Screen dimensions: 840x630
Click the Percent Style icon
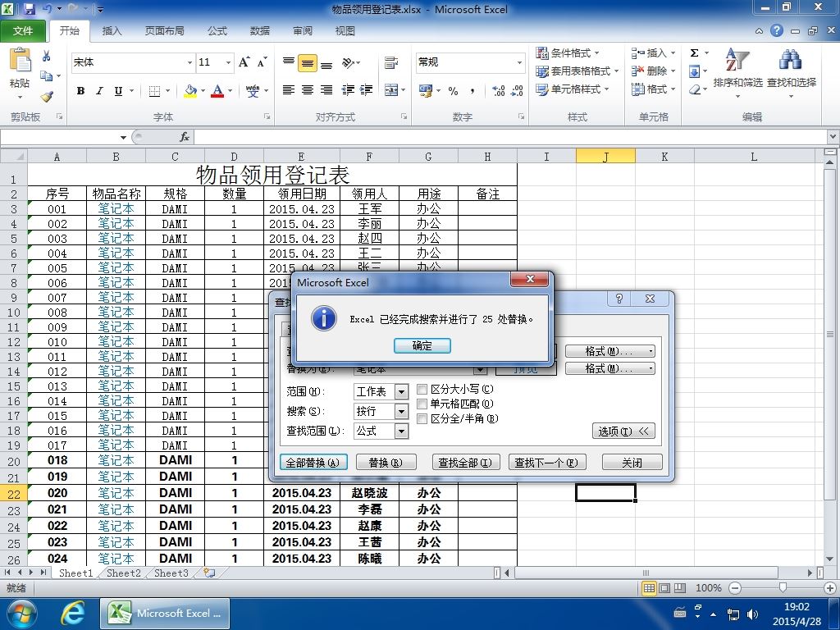453,91
